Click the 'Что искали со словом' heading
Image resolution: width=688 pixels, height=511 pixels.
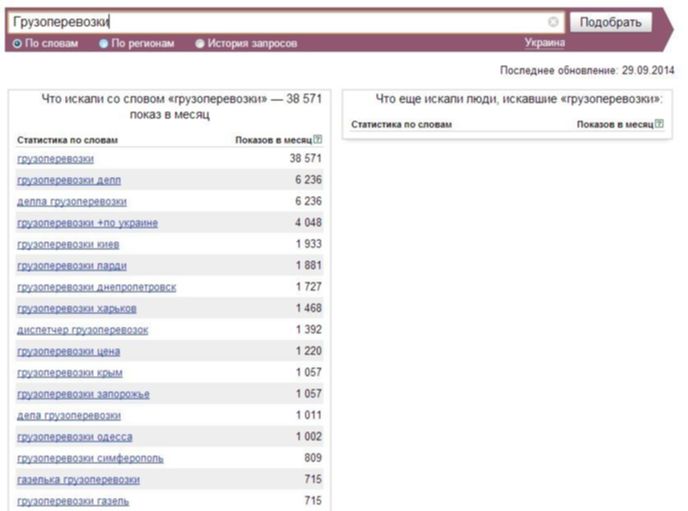(x=181, y=107)
